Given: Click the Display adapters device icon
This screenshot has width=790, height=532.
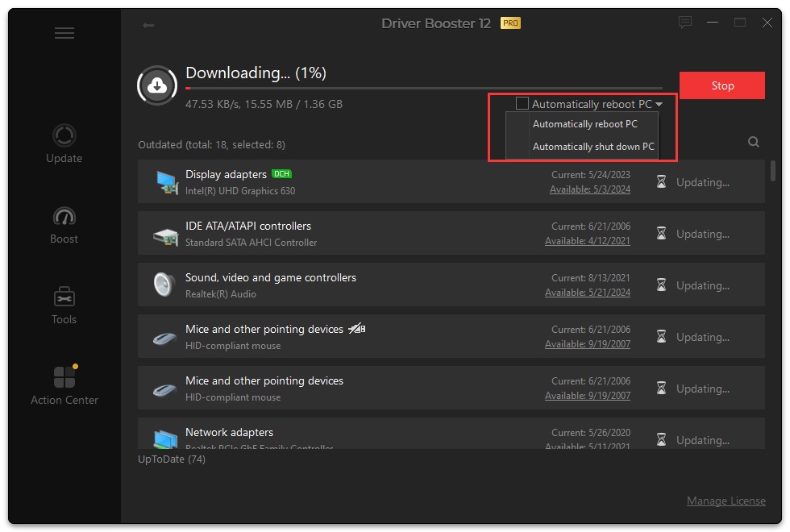Looking at the screenshot, I should coord(167,182).
